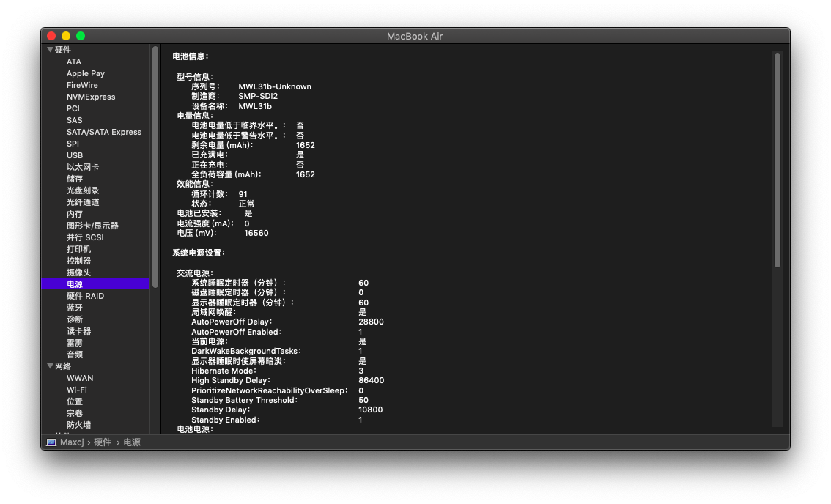
Task: Select 雷雳 in the sidebar
Action: (x=74, y=343)
